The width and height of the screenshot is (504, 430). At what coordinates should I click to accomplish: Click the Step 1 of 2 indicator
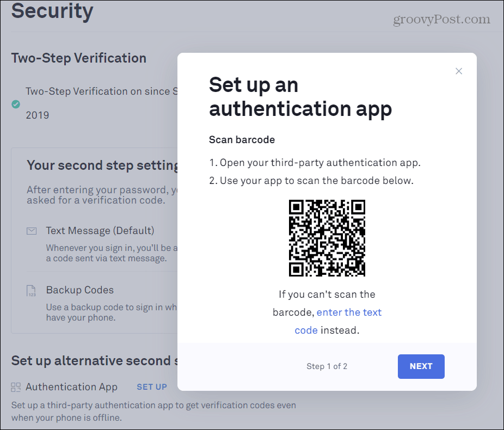click(x=327, y=366)
